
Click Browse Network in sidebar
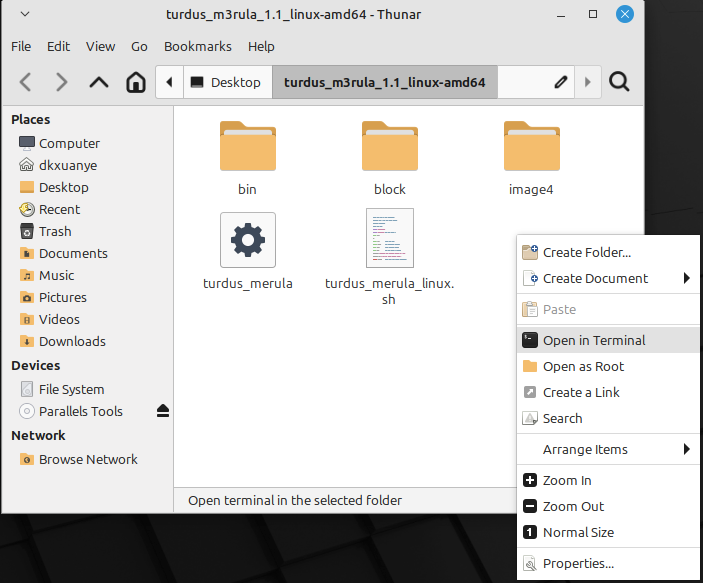88,459
